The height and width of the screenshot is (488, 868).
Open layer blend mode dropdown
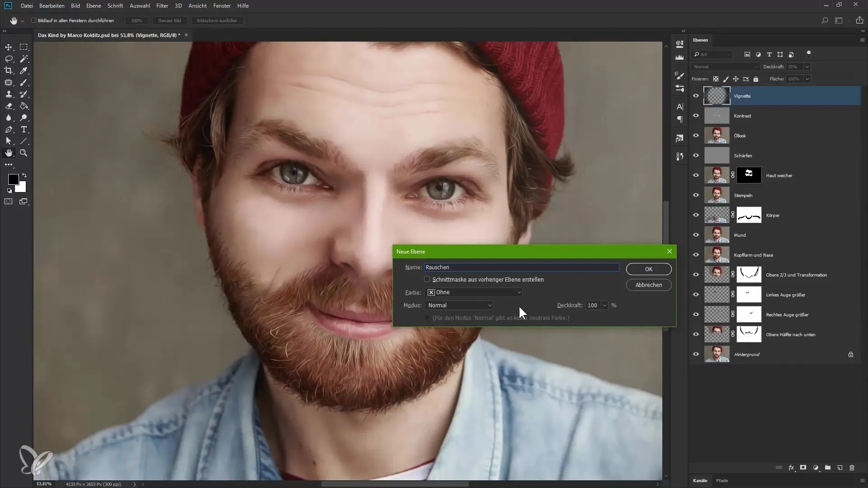(726, 67)
